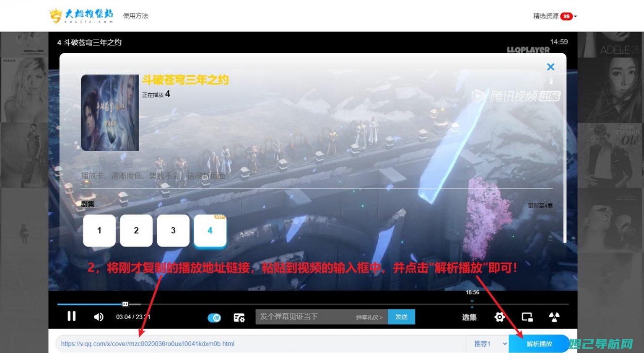Select episode 2 tile
The width and height of the screenshot is (644, 353).
[136, 230]
